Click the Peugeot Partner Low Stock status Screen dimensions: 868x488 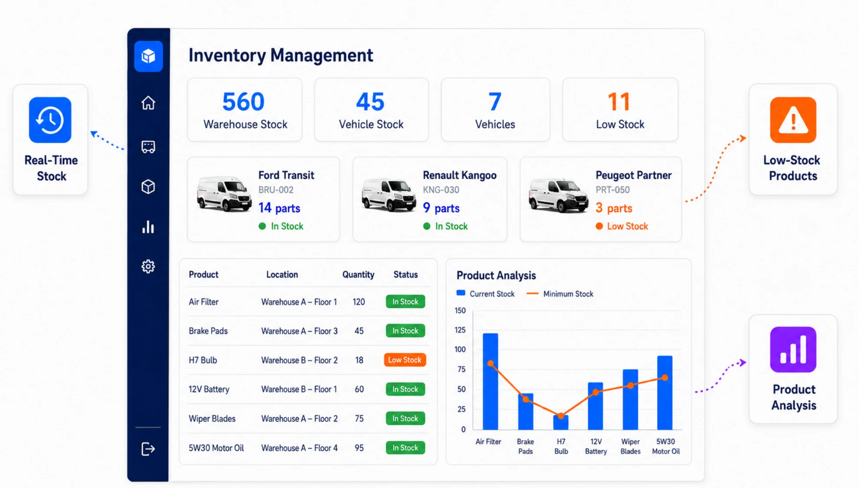(622, 226)
